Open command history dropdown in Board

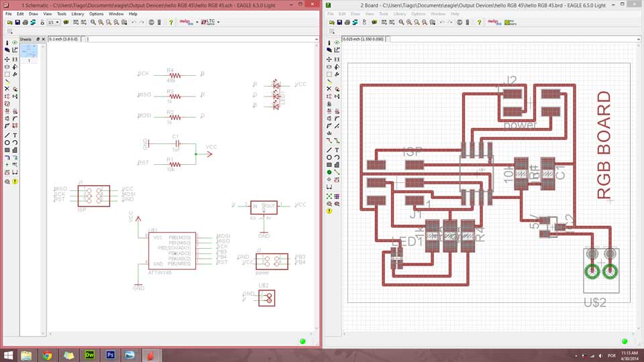pyautogui.click(x=638, y=40)
